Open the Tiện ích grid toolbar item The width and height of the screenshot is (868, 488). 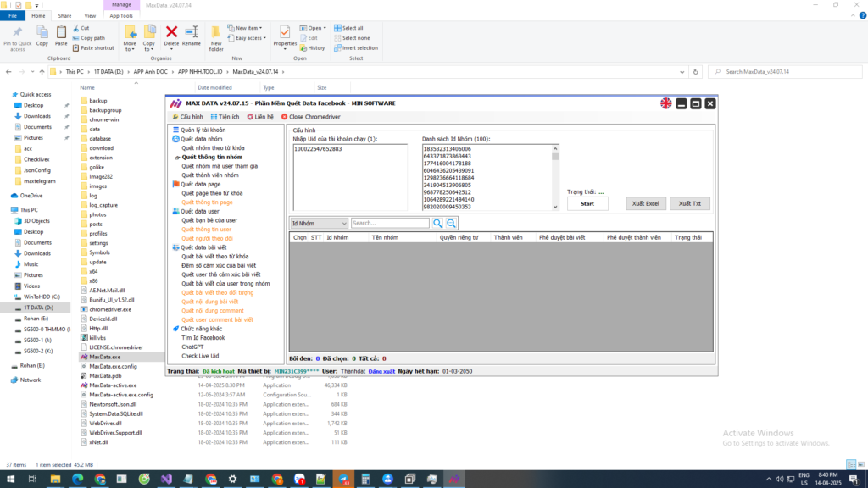coord(224,117)
